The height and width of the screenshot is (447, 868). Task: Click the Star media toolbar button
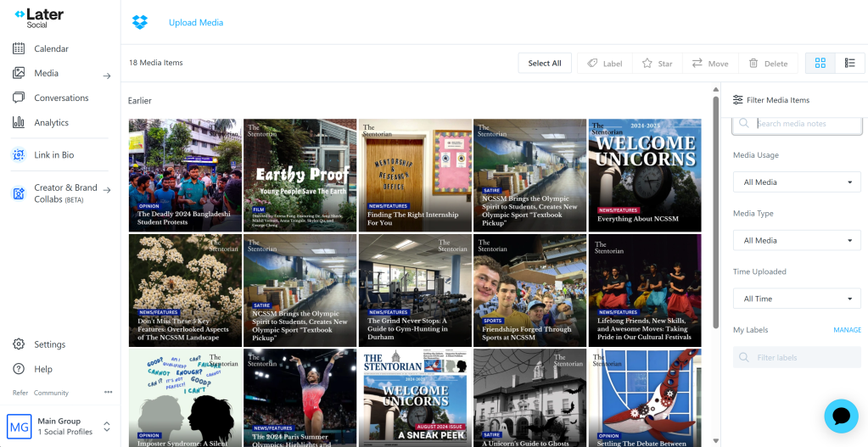pos(658,64)
